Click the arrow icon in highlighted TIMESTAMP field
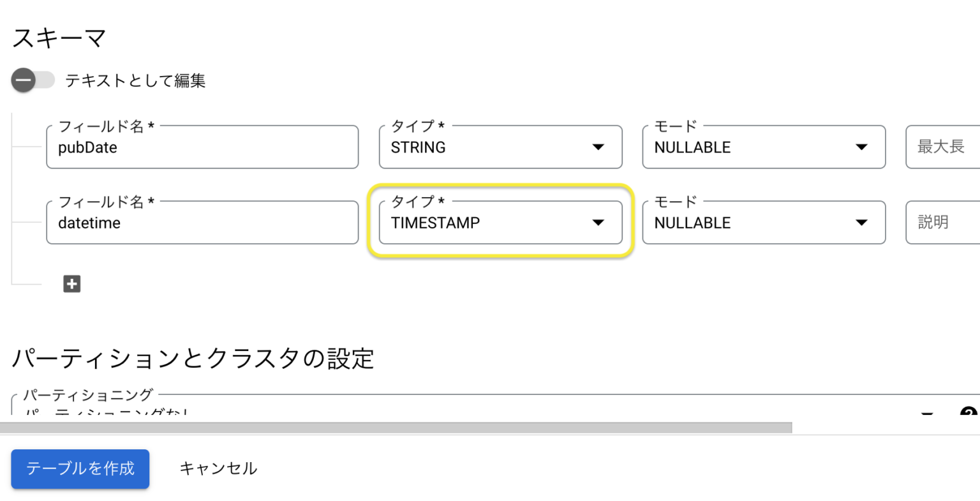 pyautogui.click(x=598, y=223)
